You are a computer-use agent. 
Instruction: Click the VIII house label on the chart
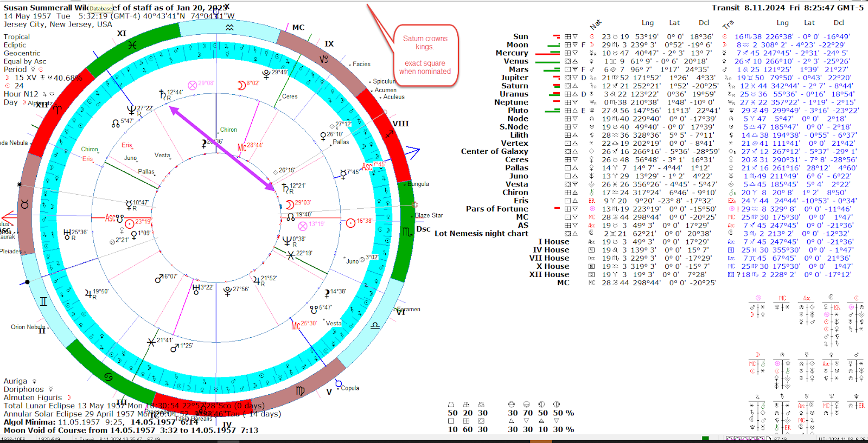coord(400,124)
